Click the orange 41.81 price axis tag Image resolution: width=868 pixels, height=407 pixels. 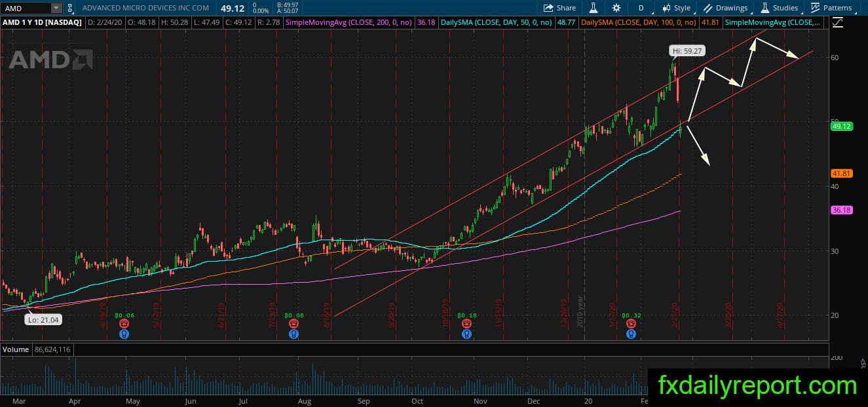pos(840,173)
